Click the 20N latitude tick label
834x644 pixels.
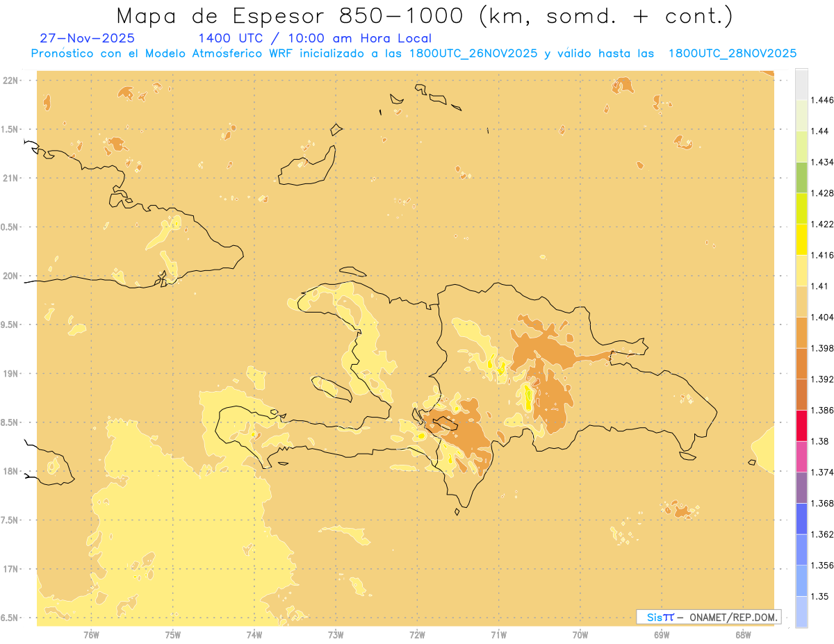point(11,276)
